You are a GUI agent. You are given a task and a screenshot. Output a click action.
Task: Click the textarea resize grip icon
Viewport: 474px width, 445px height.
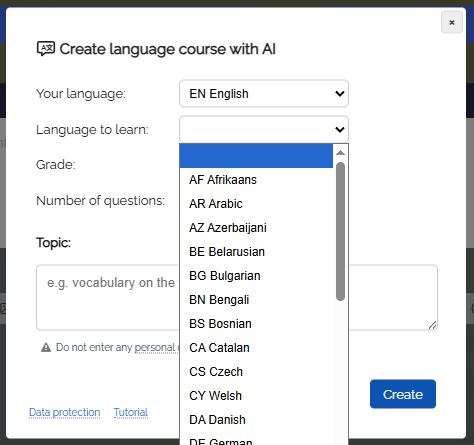coord(432,325)
